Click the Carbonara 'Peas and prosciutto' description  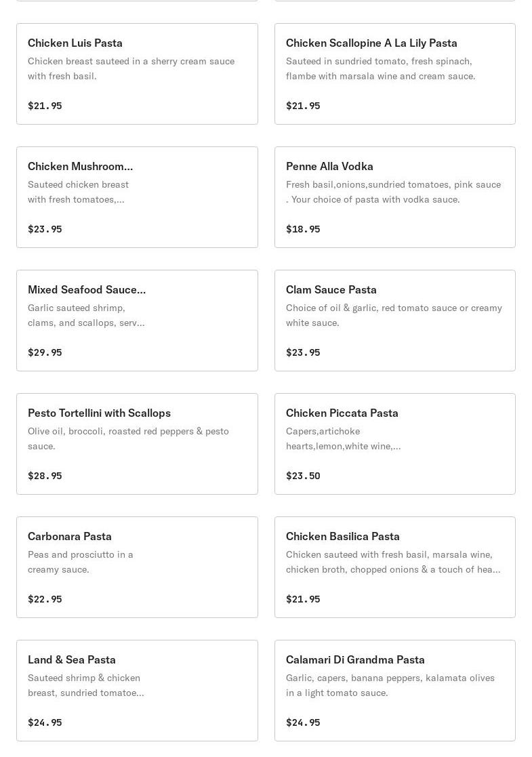(x=81, y=562)
